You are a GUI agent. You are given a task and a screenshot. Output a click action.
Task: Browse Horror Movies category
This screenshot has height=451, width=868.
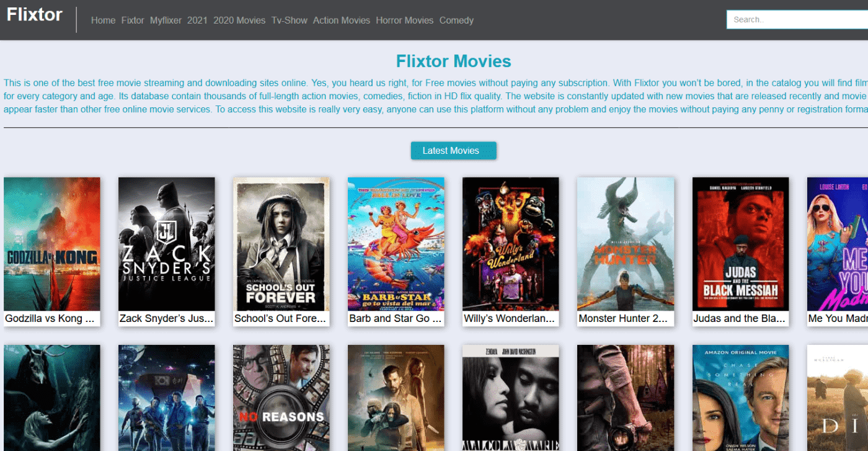[x=405, y=20]
